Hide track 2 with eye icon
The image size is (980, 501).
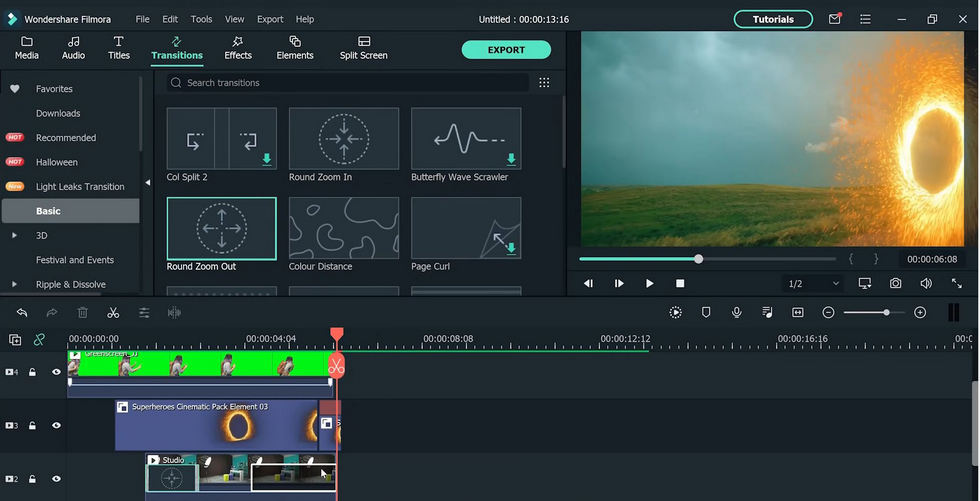click(56, 480)
